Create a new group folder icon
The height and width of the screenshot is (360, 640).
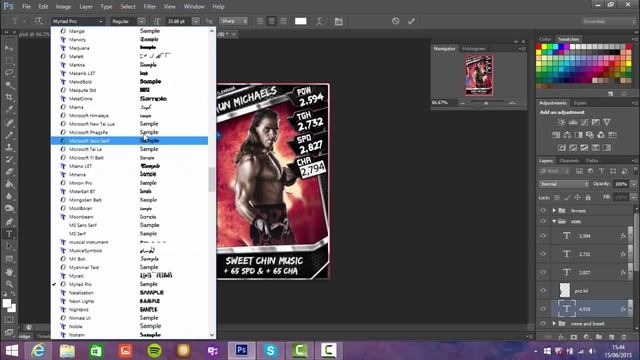[x=599, y=337]
